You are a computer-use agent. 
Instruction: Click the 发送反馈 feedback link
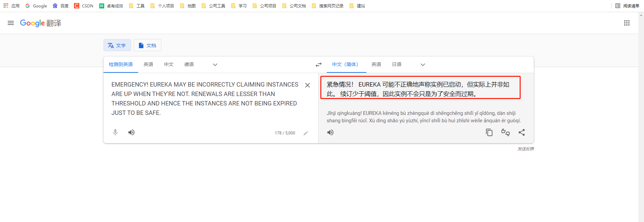click(x=526, y=149)
